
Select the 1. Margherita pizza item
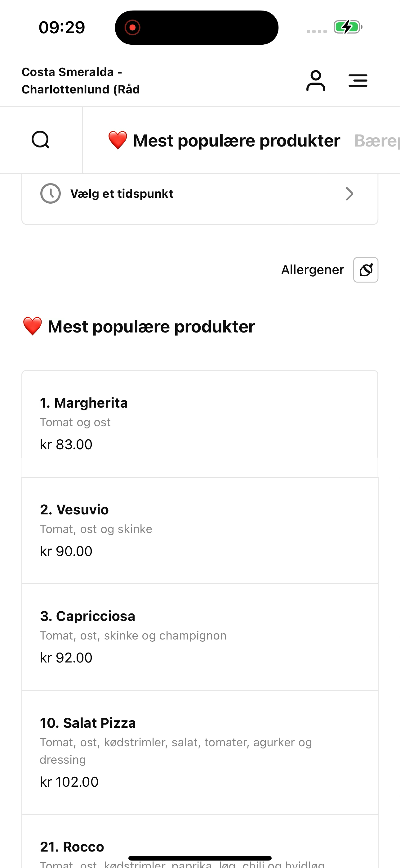click(200, 424)
